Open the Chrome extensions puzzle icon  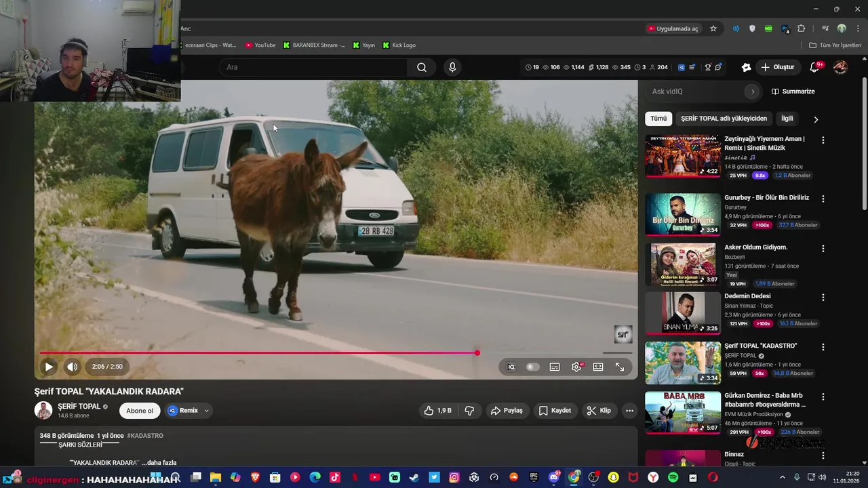tap(802, 28)
